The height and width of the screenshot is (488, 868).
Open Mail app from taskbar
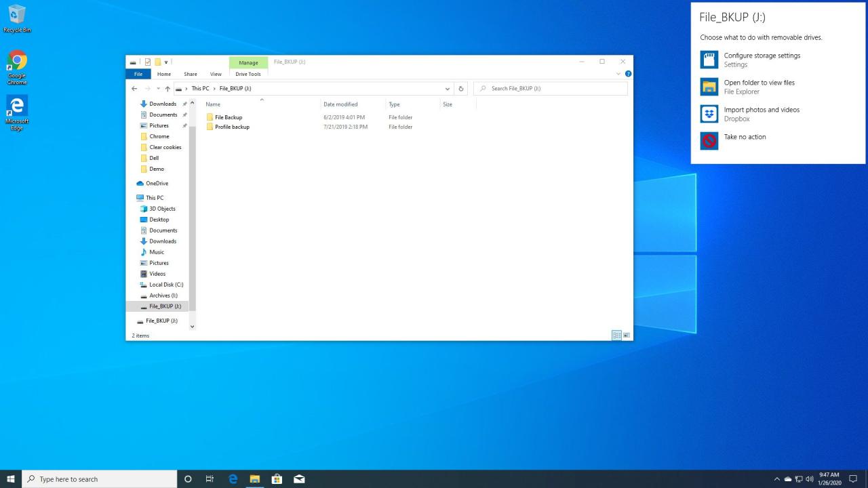coord(299,479)
